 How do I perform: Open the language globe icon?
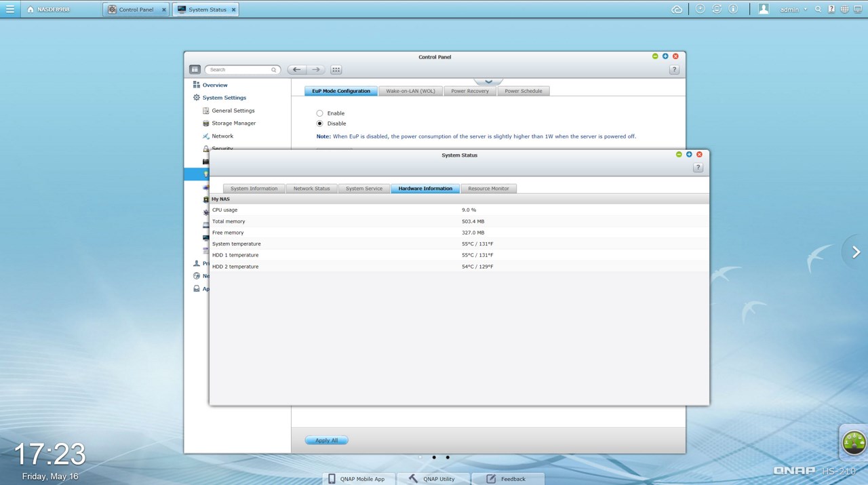pyautogui.click(x=844, y=9)
